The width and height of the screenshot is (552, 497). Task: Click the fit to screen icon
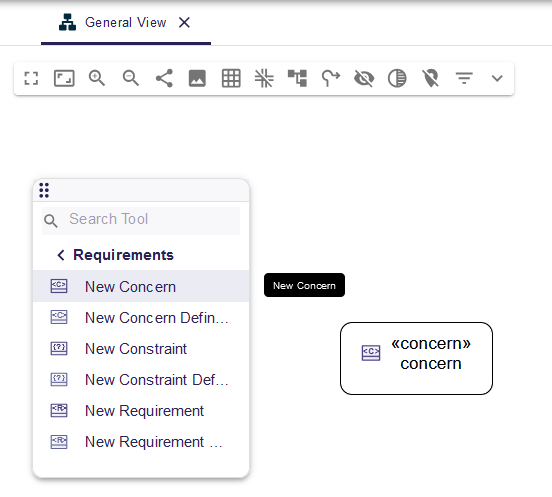[64, 78]
